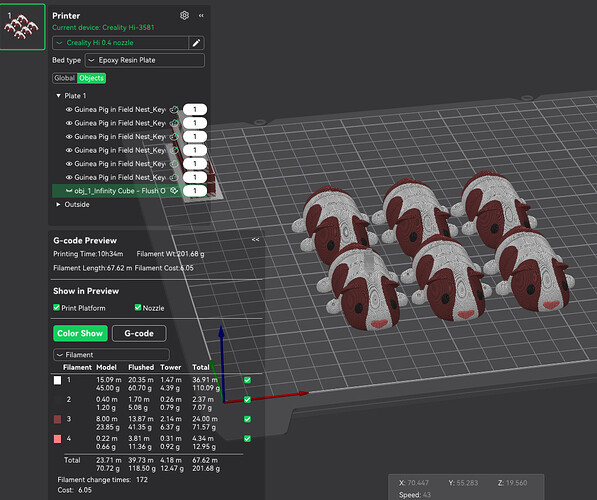Collapse the G-code Preview panel
The height and width of the screenshot is (500, 597).
point(255,240)
